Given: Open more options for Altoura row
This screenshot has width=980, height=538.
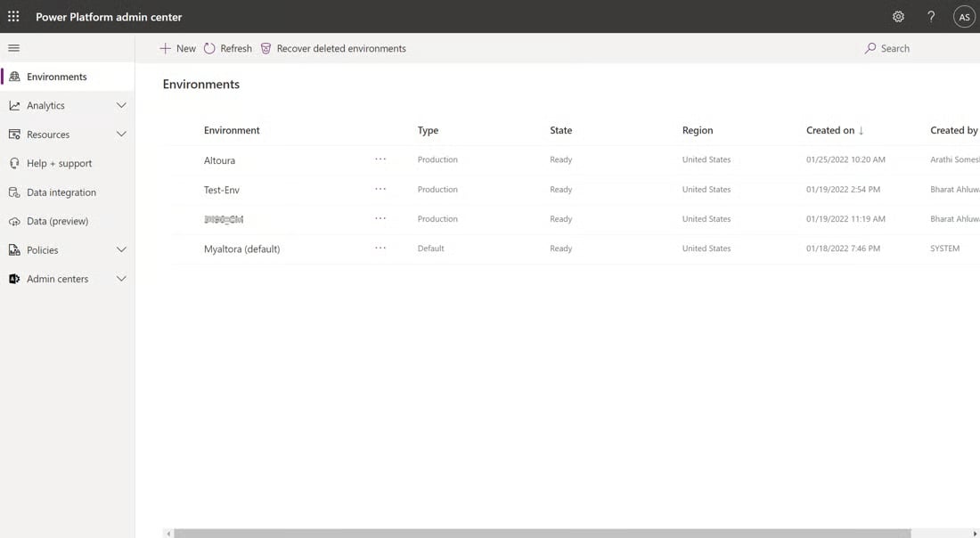Looking at the screenshot, I should pyautogui.click(x=380, y=159).
